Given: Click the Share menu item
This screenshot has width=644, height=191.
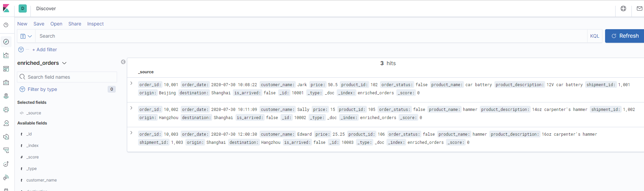Looking at the screenshot, I should (75, 24).
